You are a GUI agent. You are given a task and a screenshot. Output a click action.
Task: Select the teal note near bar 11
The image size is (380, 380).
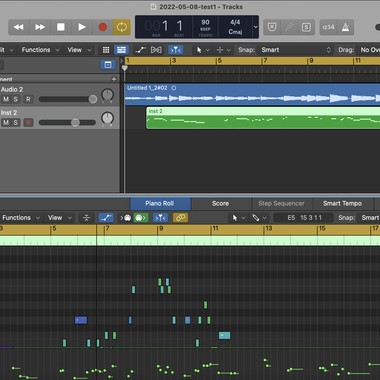(x=224, y=335)
